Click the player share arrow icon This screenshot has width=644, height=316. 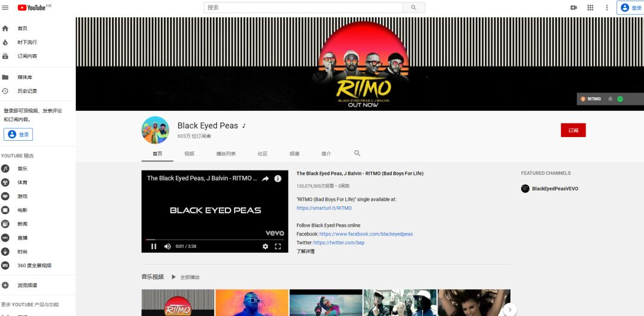(x=265, y=179)
